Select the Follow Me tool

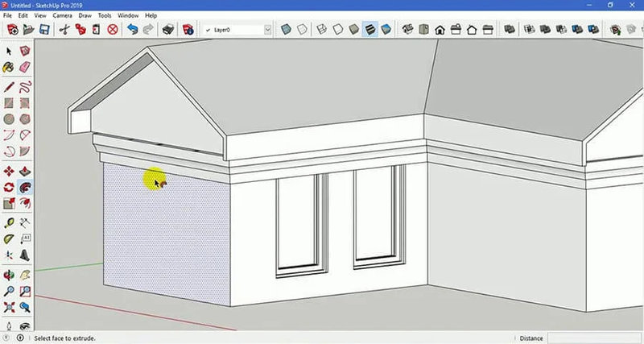(x=25, y=187)
